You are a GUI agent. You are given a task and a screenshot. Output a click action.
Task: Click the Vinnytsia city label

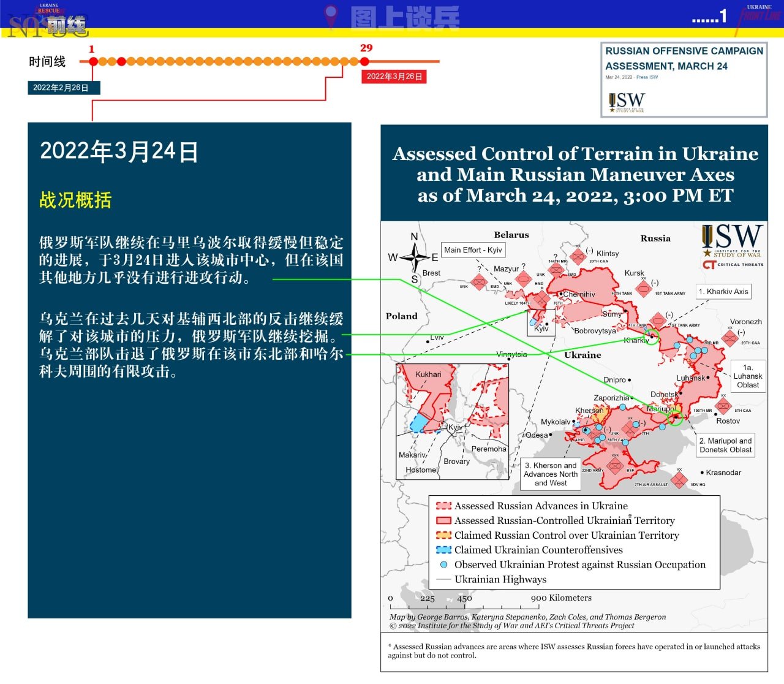pyautogui.click(x=511, y=354)
